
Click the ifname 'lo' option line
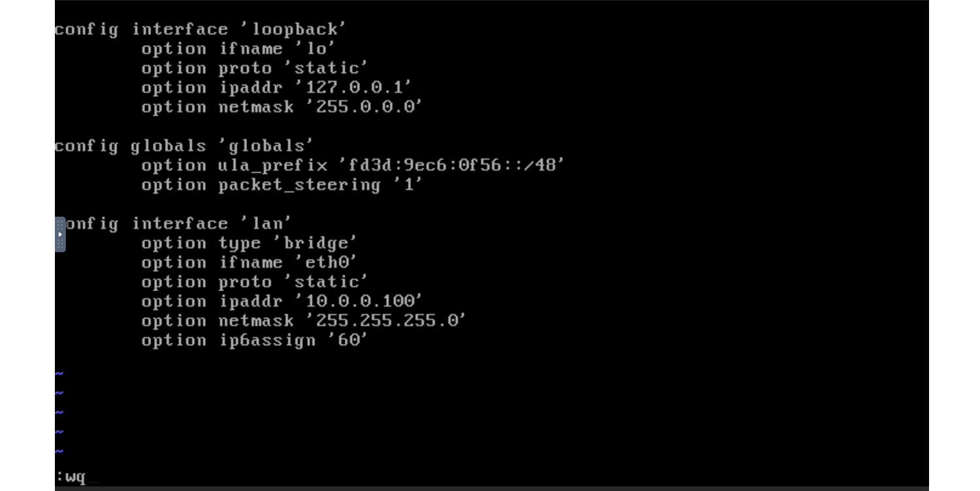[238, 49]
